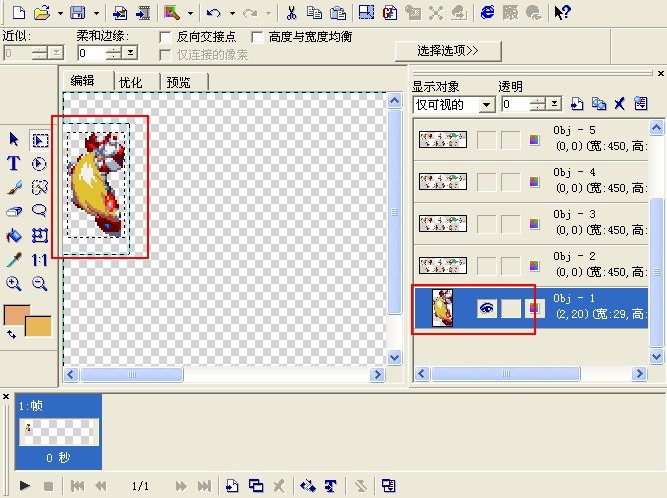Viewport: 667px width, 498px height.
Task: Toggle visibility box of Obj - 4
Action: [x=487, y=182]
